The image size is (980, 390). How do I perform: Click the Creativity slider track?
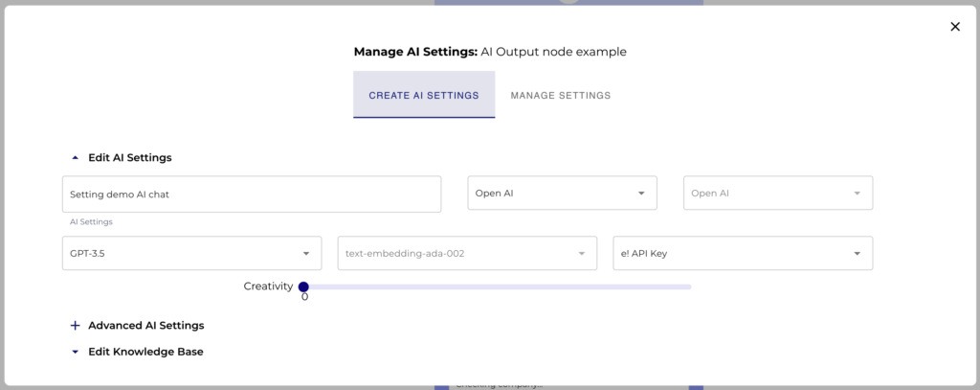(x=498, y=287)
